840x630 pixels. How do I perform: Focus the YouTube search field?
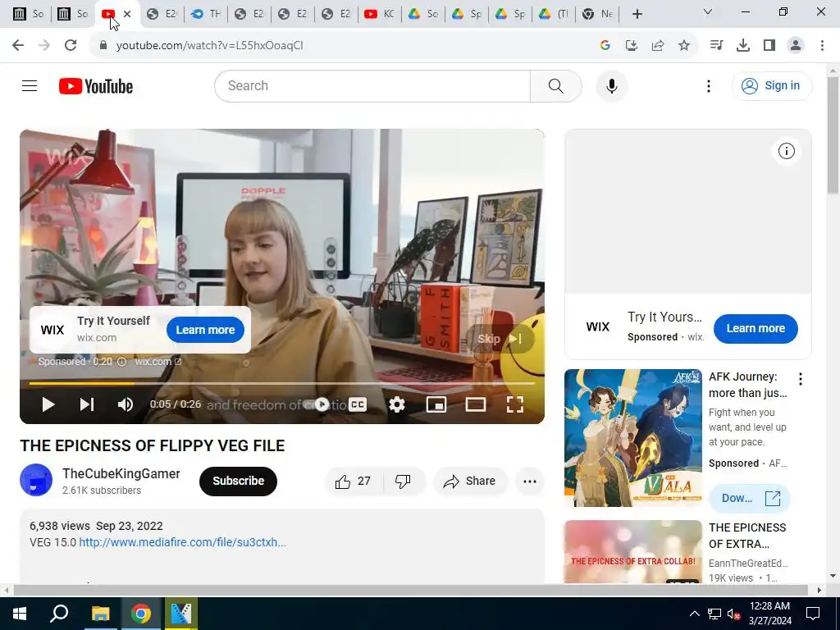372,85
